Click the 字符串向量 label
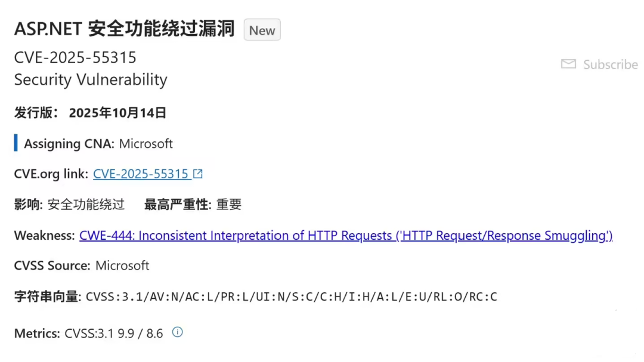This screenshot has height=362, width=644. coord(48,296)
